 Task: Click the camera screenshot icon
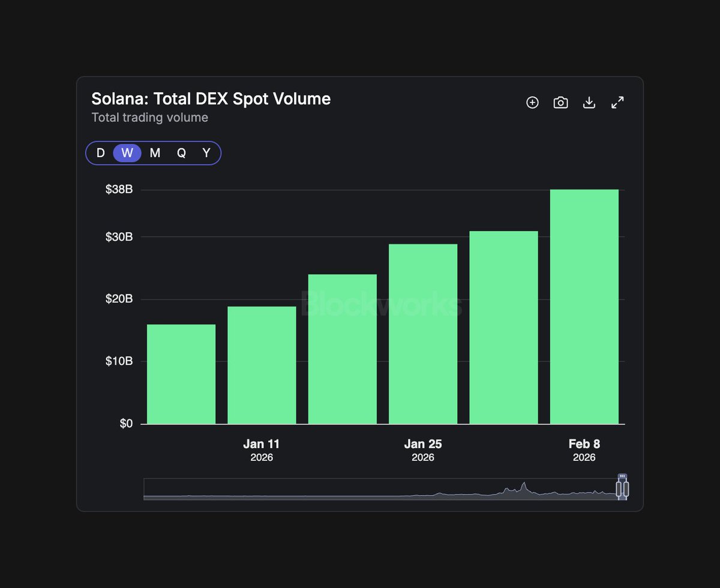(x=560, y=103)
